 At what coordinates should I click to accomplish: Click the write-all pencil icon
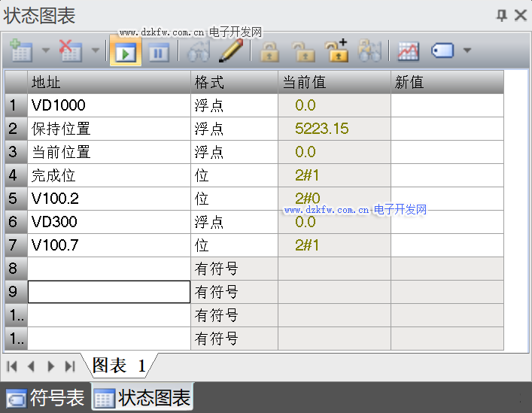click(x=231, y=51)
